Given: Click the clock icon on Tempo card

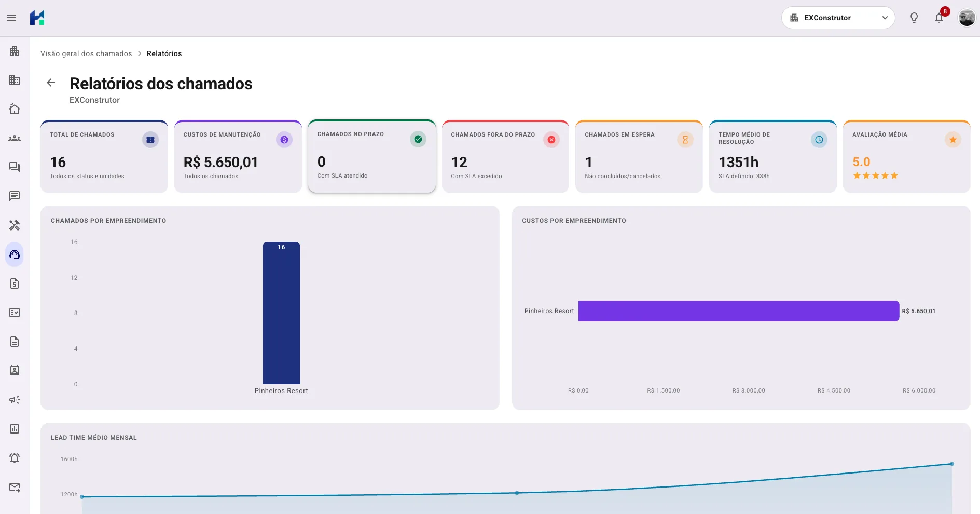Looking at the screenshot, I should click(x=819, y=140).
